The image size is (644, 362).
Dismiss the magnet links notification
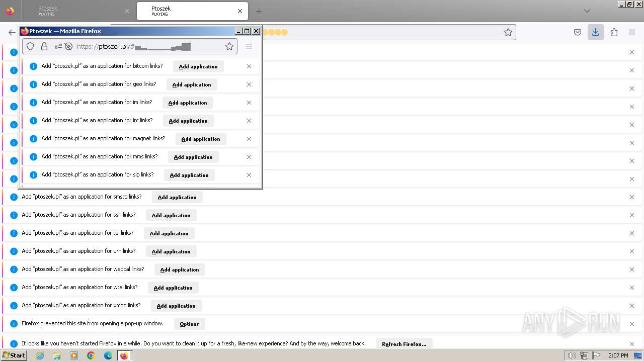[249, 139]
